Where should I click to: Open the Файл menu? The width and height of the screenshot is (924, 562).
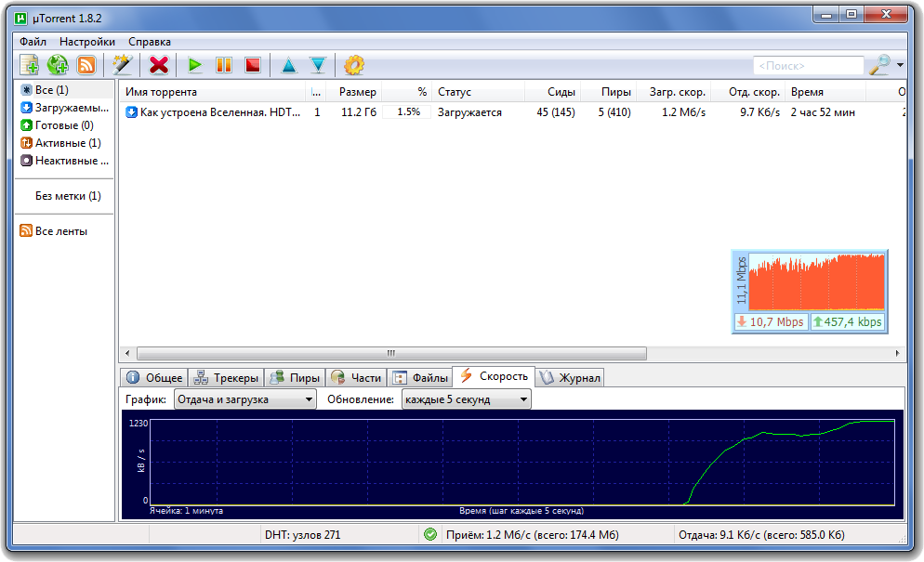click(x=33, y=41)
